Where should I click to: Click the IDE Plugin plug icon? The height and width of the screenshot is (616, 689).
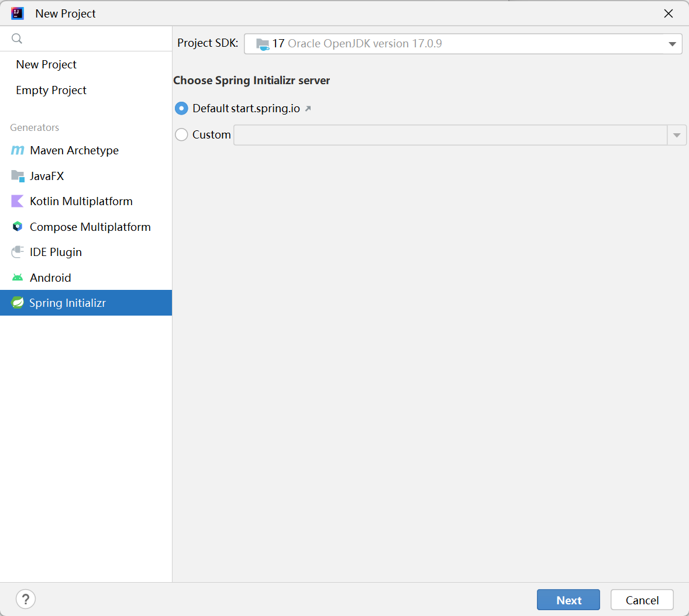click(17, 252)
